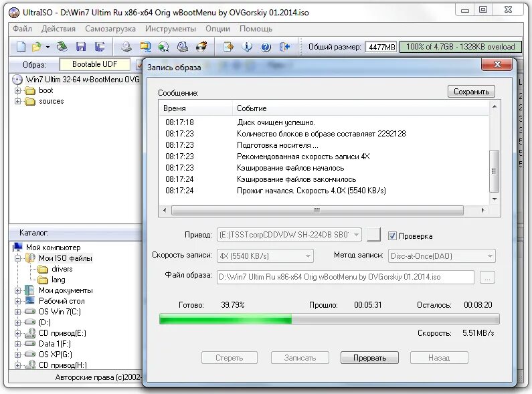Select the lang folder in catalog

point(58,280)
